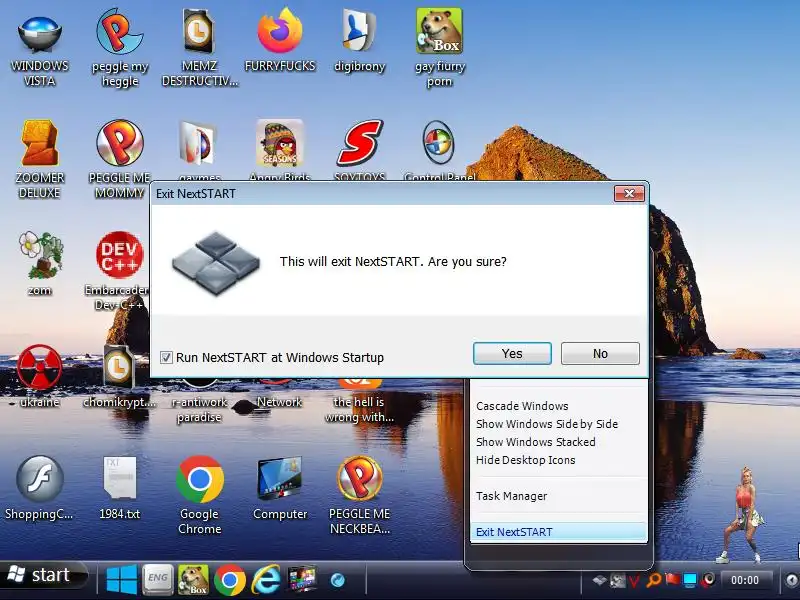Viewport: 800px width, 600px height.
Task: Select chomikrypt desktop icon
Action: click(x=119, y=377)
